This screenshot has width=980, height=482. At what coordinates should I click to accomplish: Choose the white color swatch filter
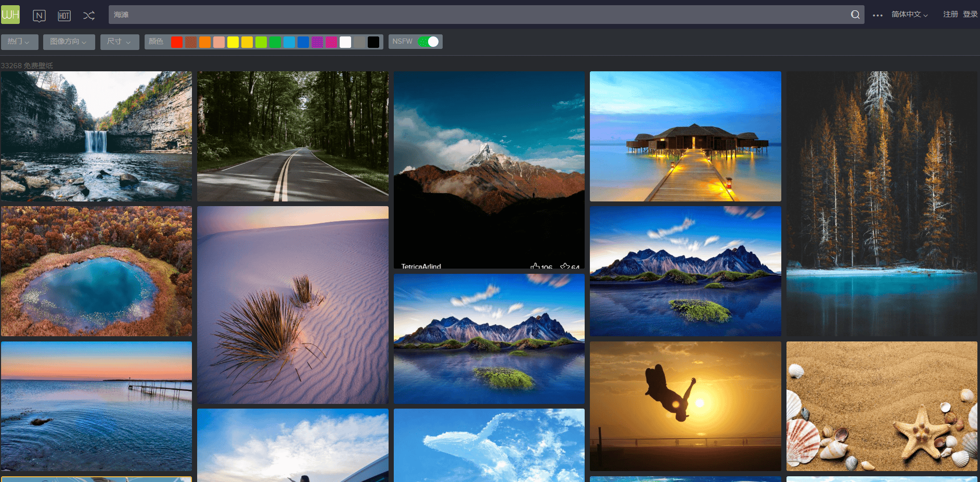pos(345,42)
